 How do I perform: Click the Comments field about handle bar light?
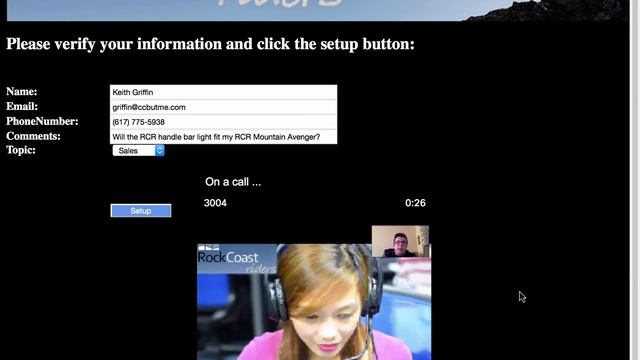[223, 137]
